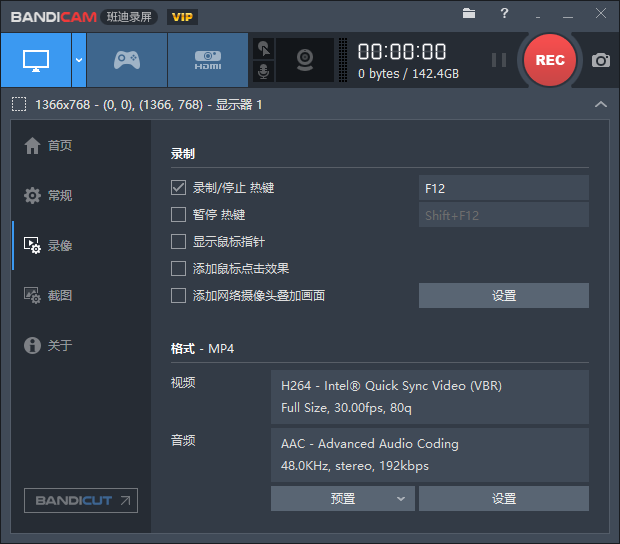
Task: Uncheck 录制/停止 热键 checkbox
Action: pyautogui.click(x=178, y=187)
